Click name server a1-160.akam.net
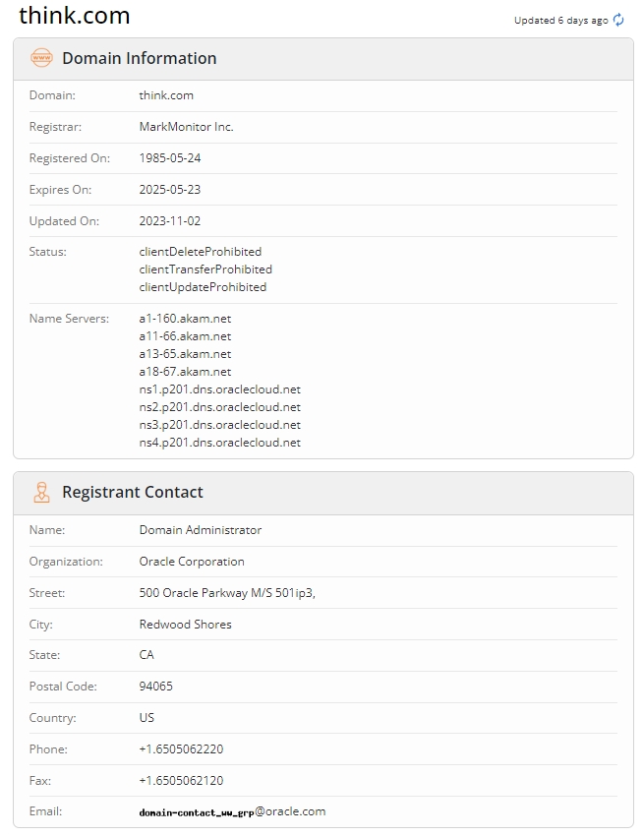The width and height of the screenshot is (644, 837). [x=185, y=319]
